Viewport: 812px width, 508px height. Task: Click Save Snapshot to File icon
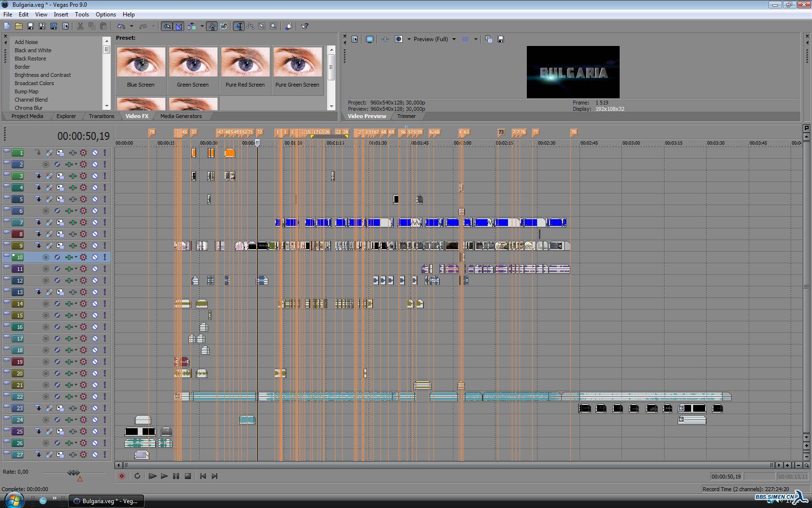point(501,39)
